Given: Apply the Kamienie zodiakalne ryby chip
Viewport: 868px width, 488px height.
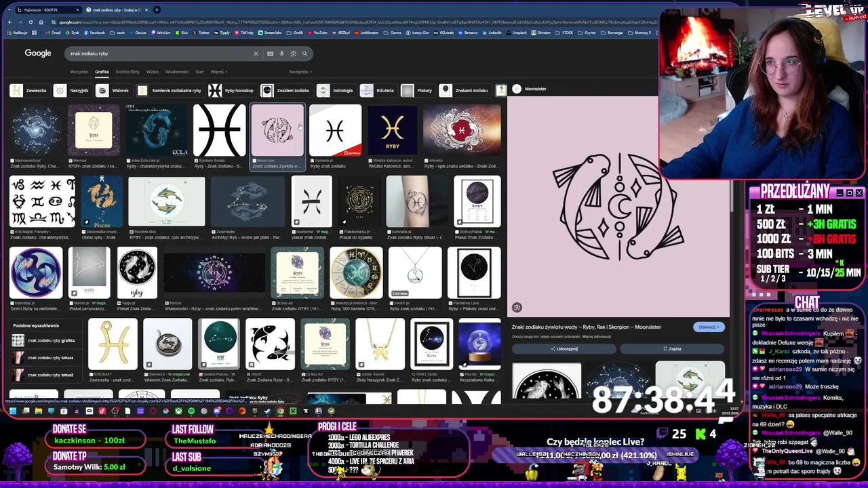Looking at the screenshot, I should point(170,90).
